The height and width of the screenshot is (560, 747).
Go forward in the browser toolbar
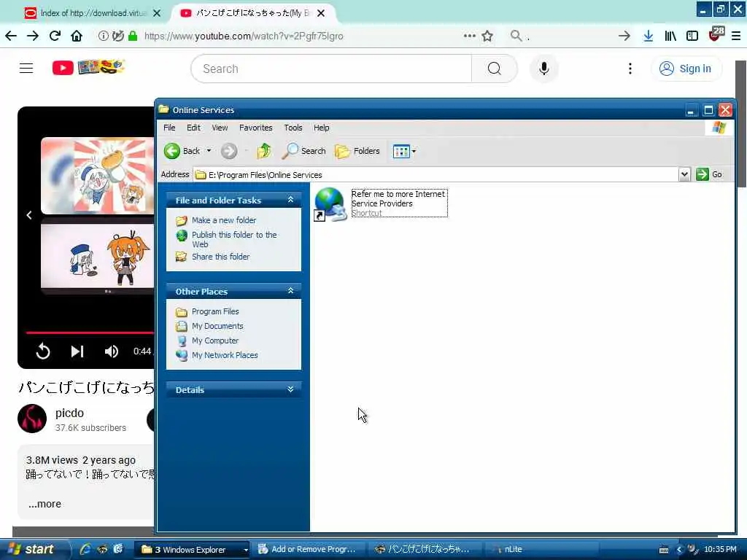click(x=32, y=36)
